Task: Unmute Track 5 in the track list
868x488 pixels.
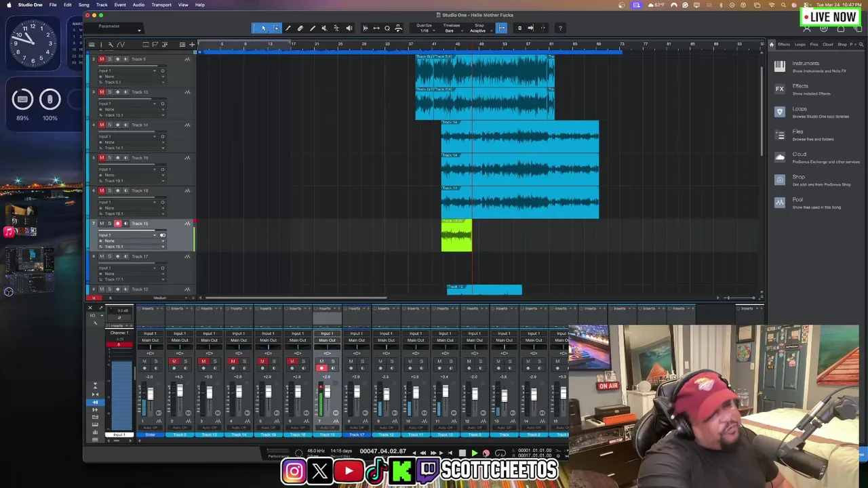Action: click(102, 59)
